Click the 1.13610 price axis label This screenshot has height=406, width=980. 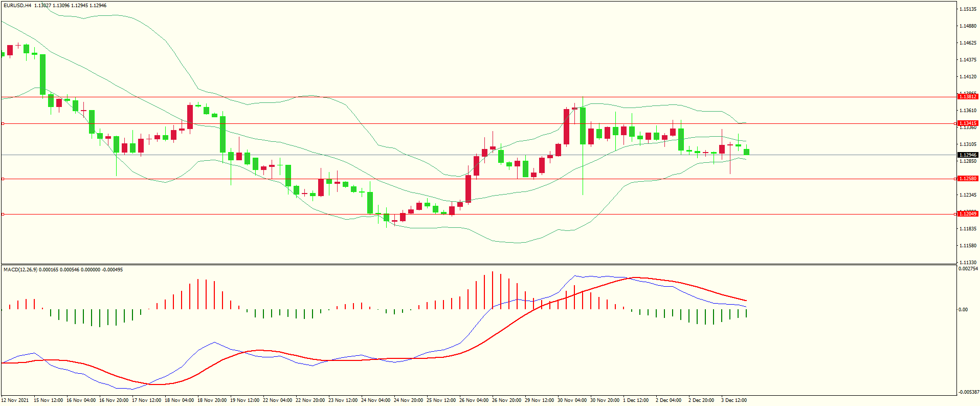[x=968, y=111]
